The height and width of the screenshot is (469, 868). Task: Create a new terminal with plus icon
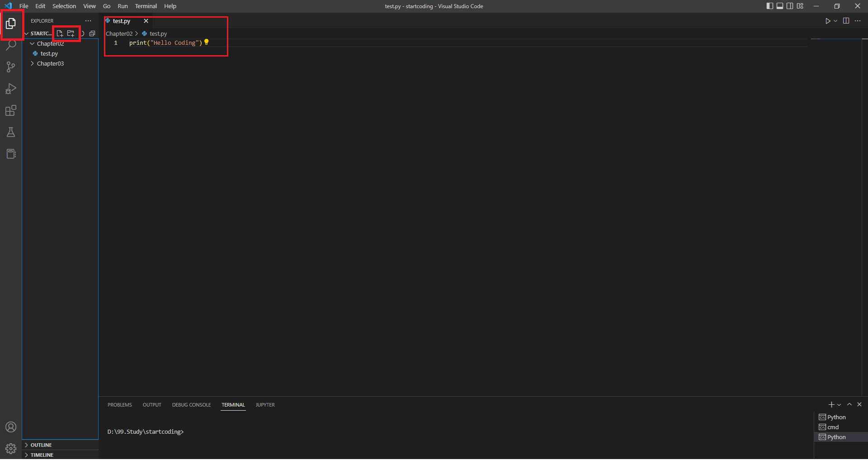coord(831,404)
